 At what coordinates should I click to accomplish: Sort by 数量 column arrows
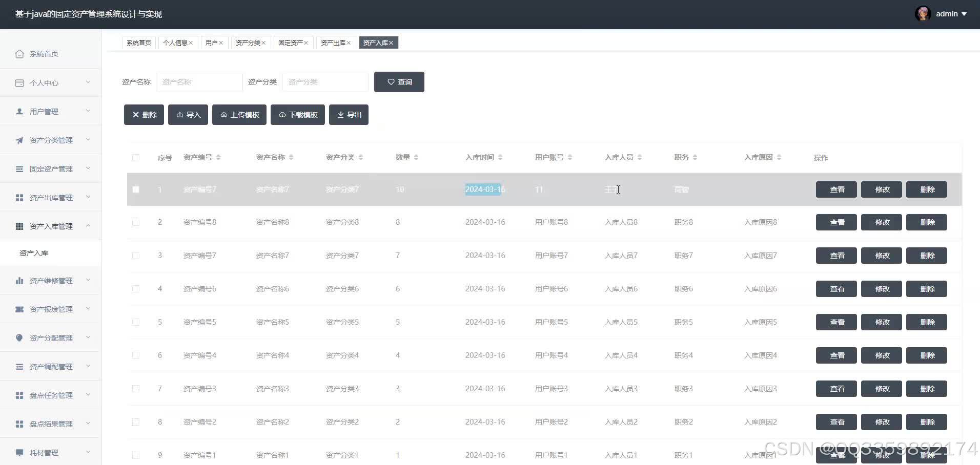coord(416,157)
